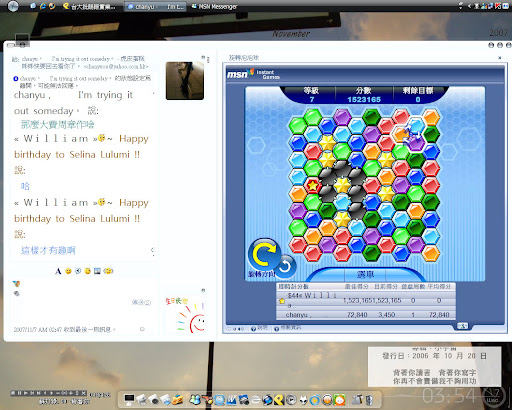
Task: Click the voice clip icon in chat toolbar
Action: click(x=78, y=271)
